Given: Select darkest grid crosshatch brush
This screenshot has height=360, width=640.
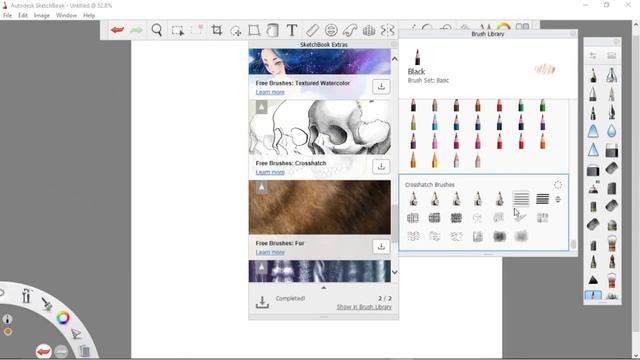Looking at the screenshot, I should coord(456,218).
